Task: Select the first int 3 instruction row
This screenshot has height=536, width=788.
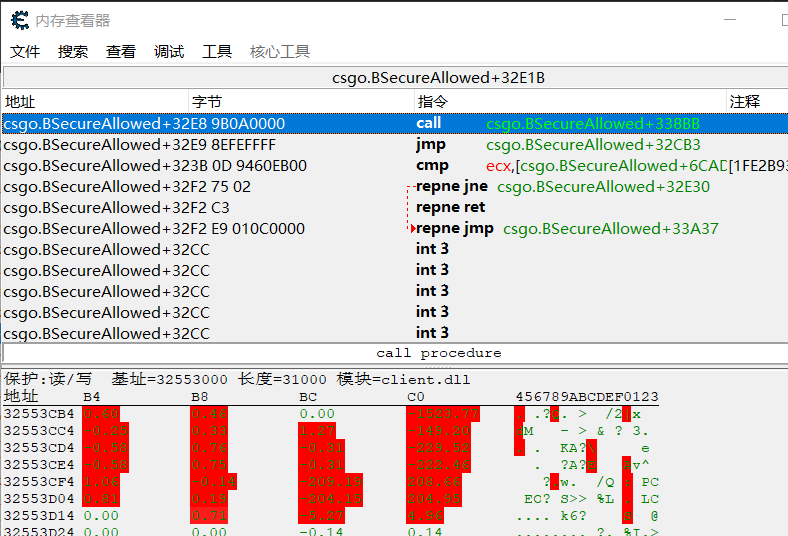Action: click(x=395, y=250)
